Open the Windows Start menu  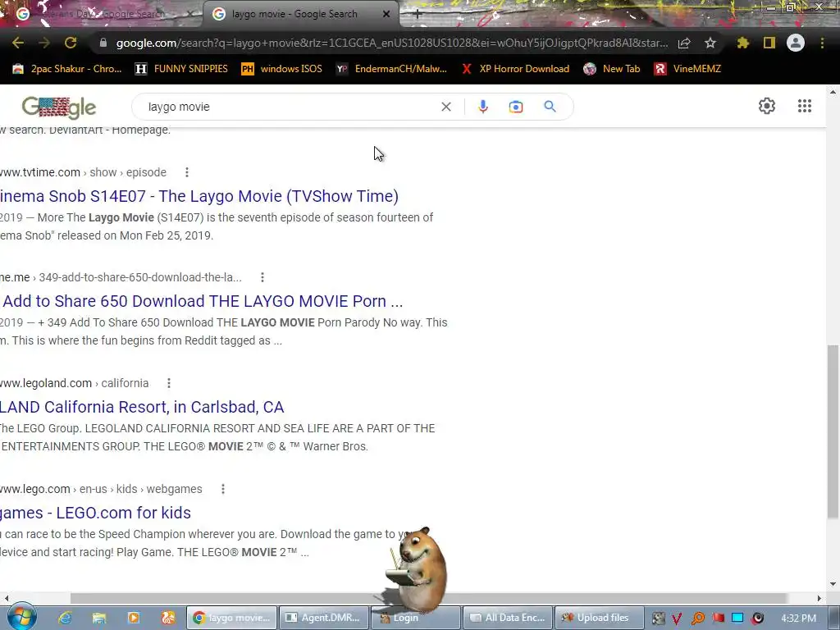(x=21, y=617)
